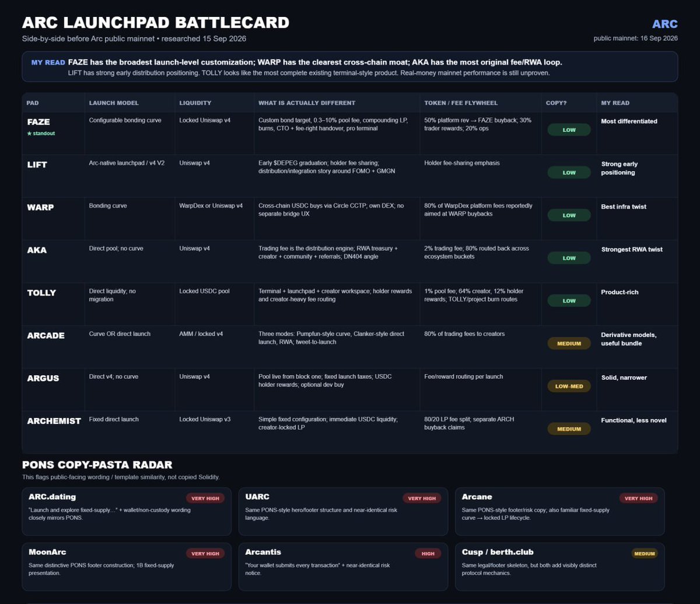Viewport: 700px width, 604px height.
Task: Click the LOW-MED badge in the ARGUS row
Action: pos(569,386)
